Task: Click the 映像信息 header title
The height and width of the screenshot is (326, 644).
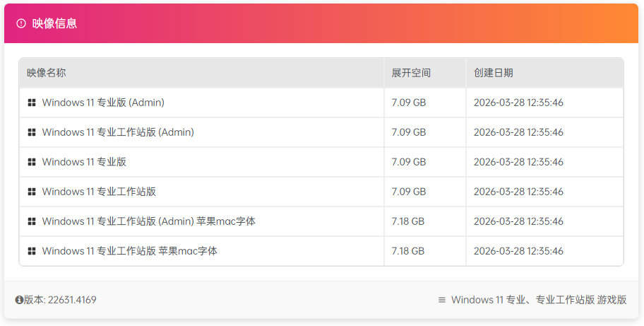Action: tap(54, 23)
